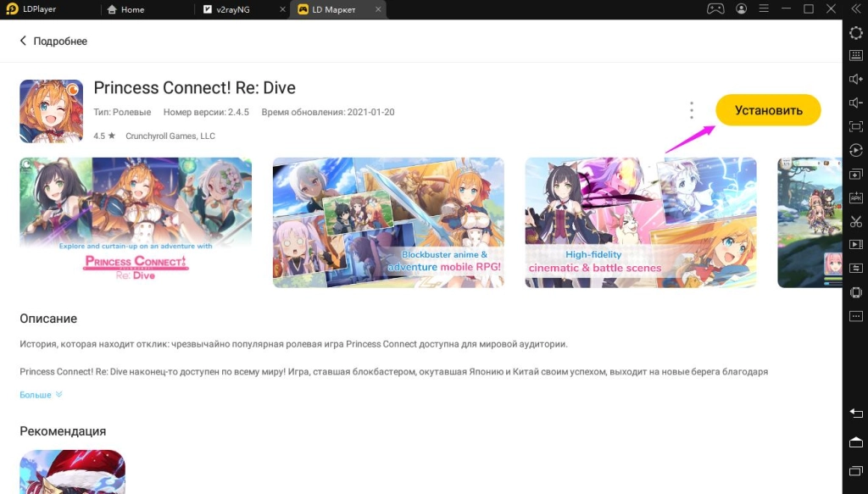Go back using Подробнее back arrow
The image size is (868, 494).
point(23,40)
